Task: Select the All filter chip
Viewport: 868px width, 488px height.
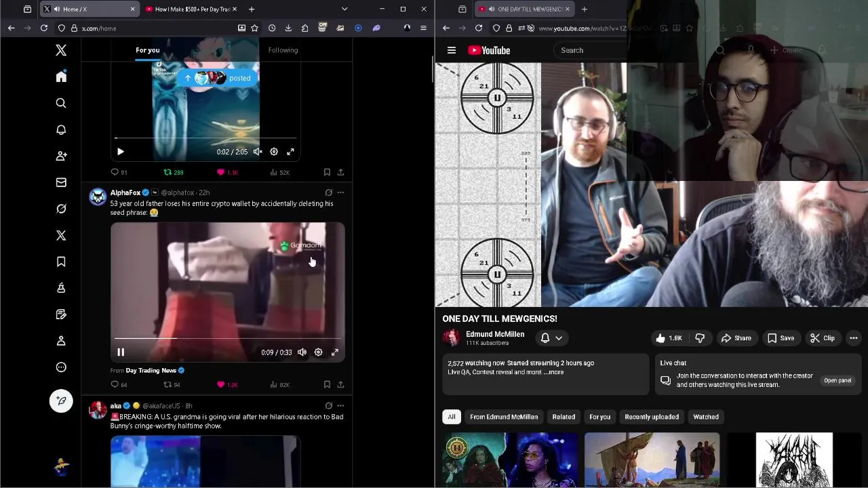Action: 452,417
